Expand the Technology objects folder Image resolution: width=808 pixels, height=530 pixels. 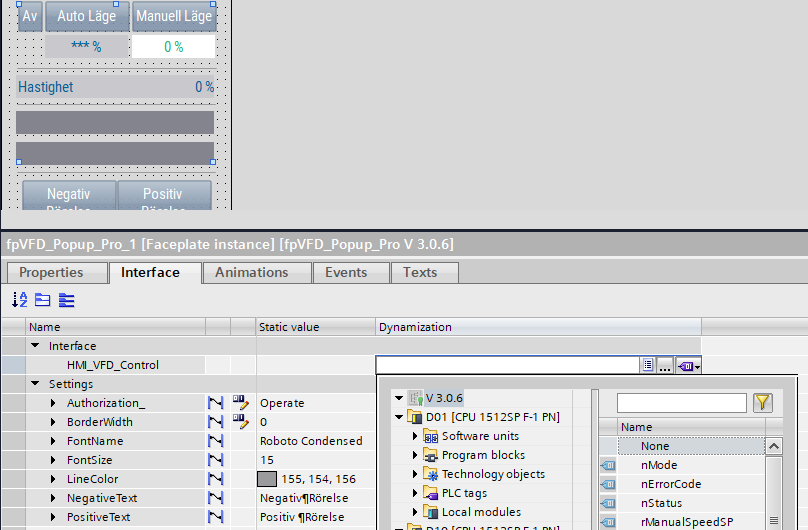[415, 474]
